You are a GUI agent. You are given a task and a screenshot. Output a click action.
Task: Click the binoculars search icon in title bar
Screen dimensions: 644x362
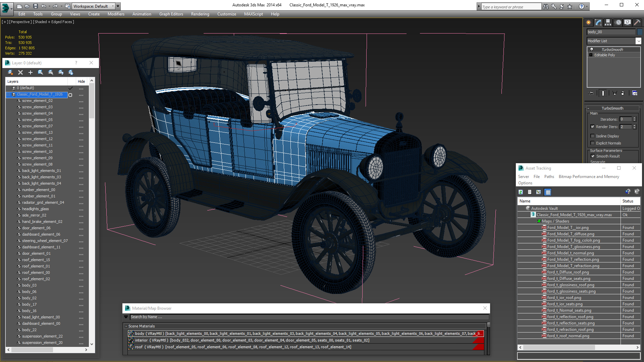click(x=546, y=6)
